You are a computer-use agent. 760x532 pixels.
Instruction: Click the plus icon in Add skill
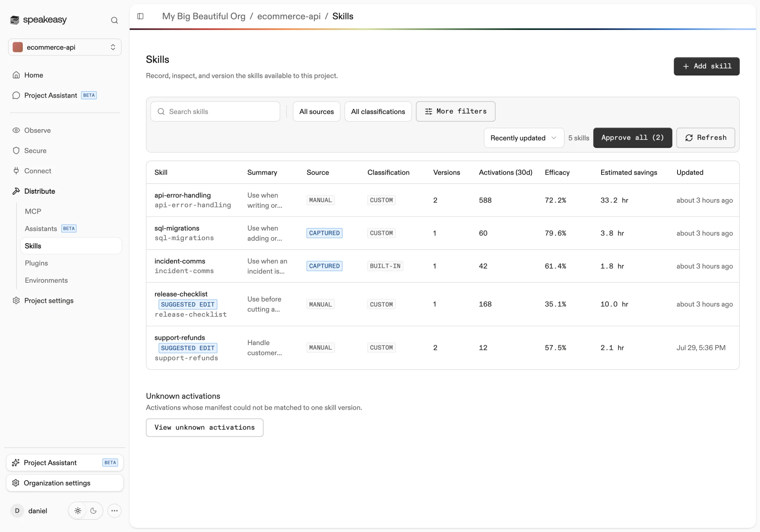coord(686,66)
